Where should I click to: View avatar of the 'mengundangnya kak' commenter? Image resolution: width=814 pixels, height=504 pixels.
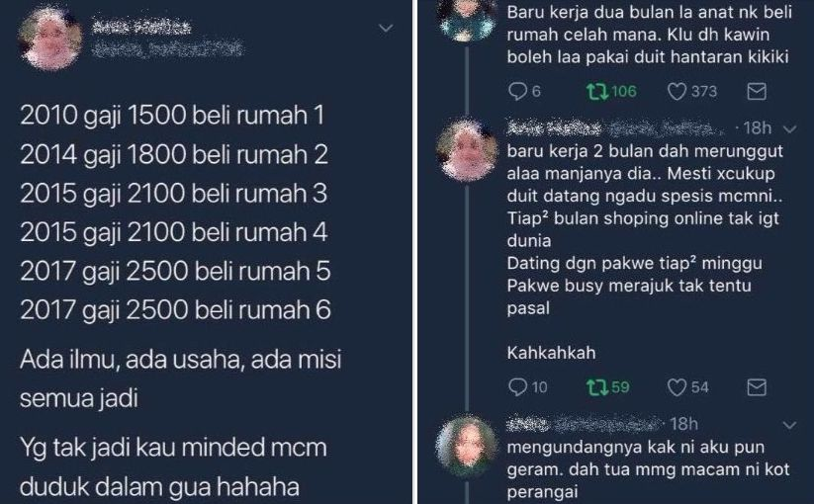click(x=466, y=447)
